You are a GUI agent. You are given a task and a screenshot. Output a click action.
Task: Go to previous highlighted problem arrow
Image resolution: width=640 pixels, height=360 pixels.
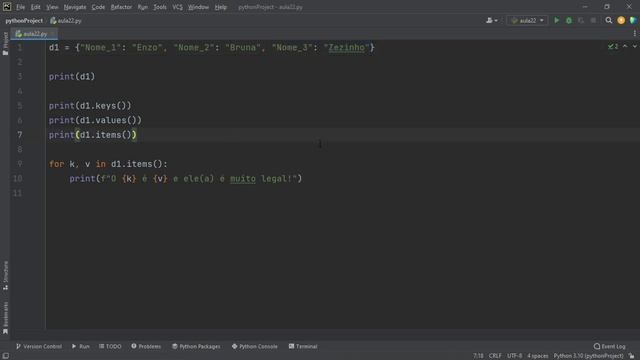tap(625, 47)
